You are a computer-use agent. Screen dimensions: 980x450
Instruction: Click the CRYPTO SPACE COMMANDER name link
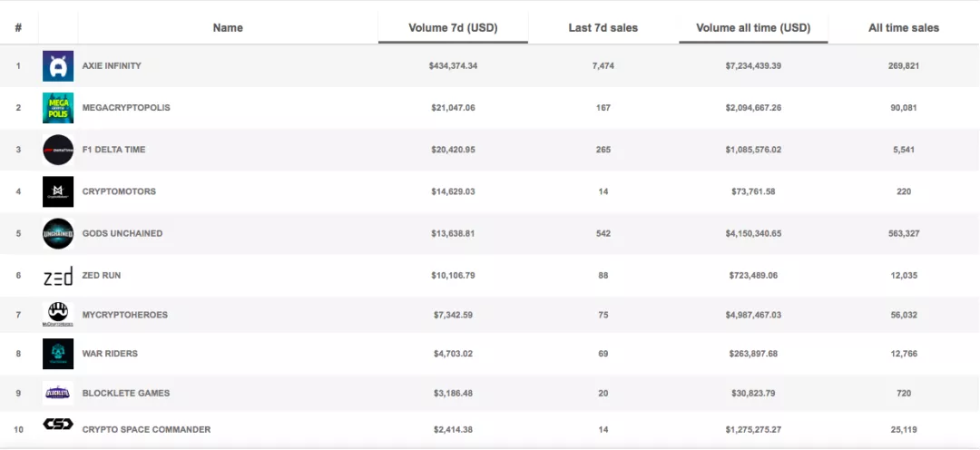(x=146, y=429)
